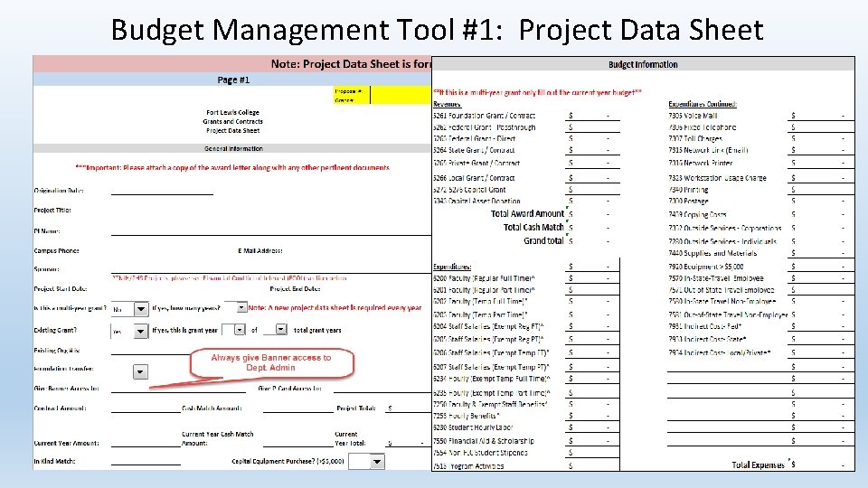Click the 'Revenues' heading
The width and height of the screenshot is (868, 488).
[x=447, y=104]
